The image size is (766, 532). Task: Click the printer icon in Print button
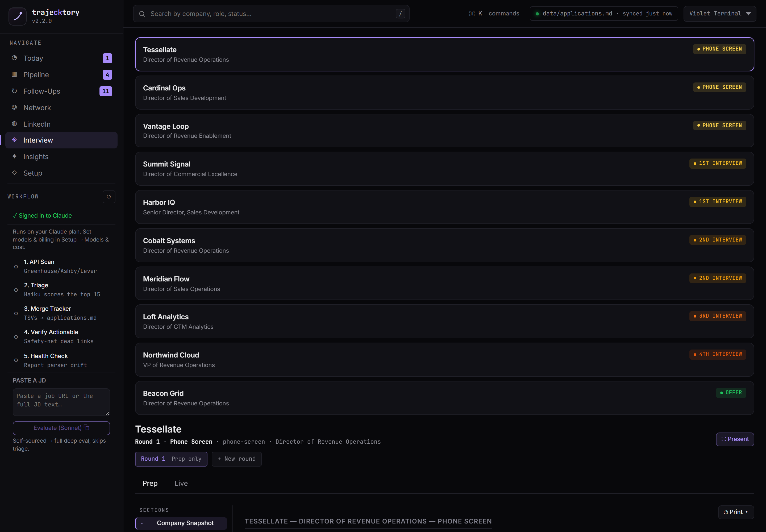point(726,512)
